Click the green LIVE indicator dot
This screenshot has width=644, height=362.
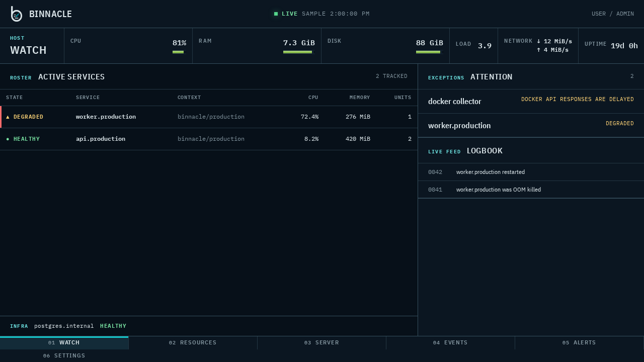point(276,14)
